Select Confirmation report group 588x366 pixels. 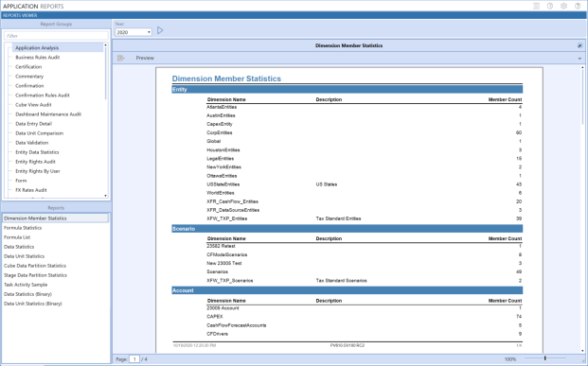[x=29, y=86]
